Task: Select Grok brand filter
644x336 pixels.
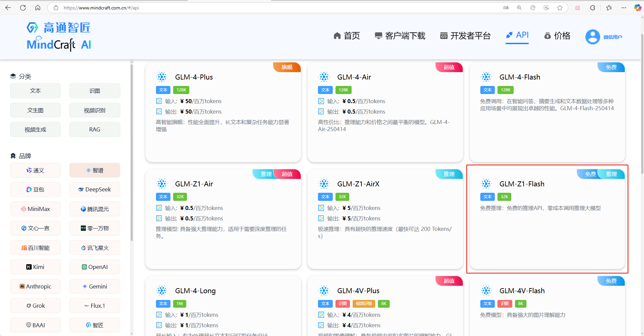Action: pyautogui.click(x=35, y=306)
